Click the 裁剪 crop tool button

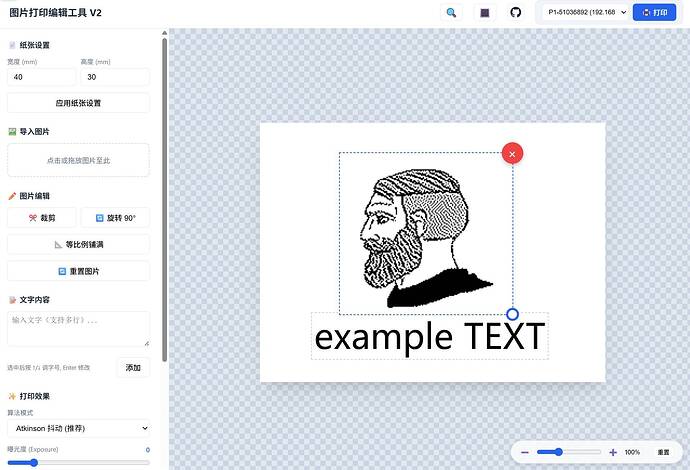tap(41, 218)
